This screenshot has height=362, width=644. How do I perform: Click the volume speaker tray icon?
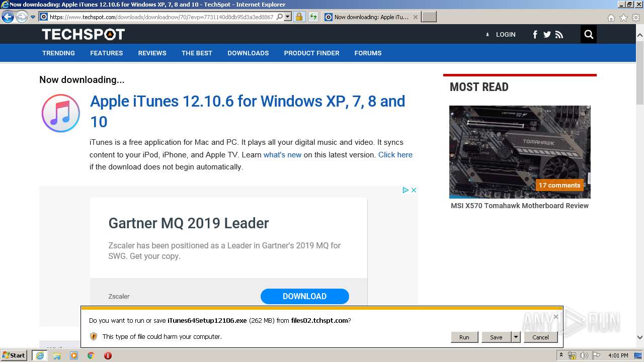[584, 355]
